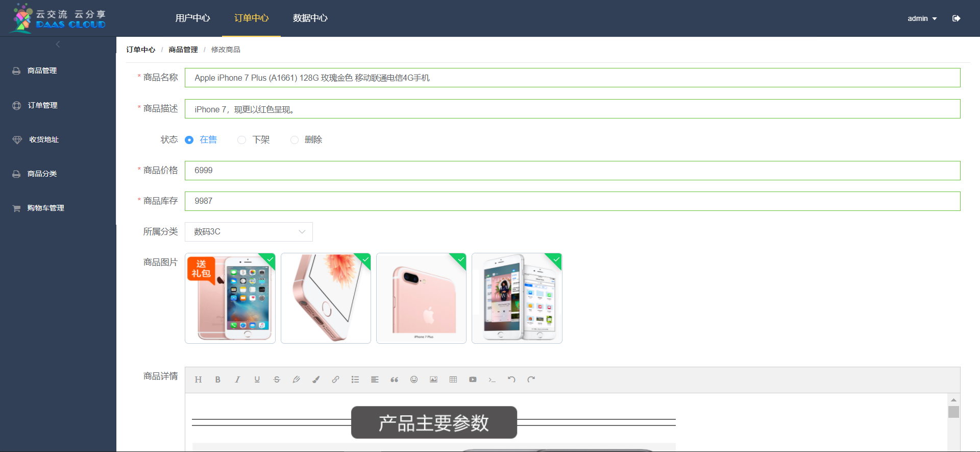Open the admin user dropdown
The image size is (980, 452).
[x=922, y=18]
